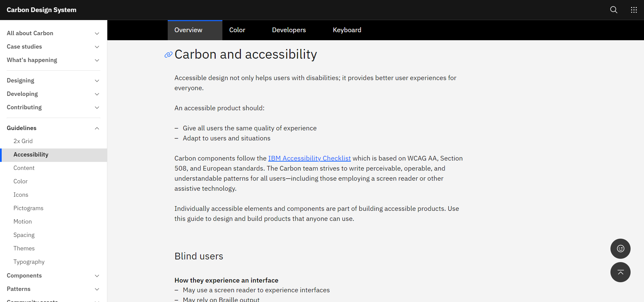
Task: Click 'Adapt to users and situations' bullet
Action: click(x=226, y=138)
